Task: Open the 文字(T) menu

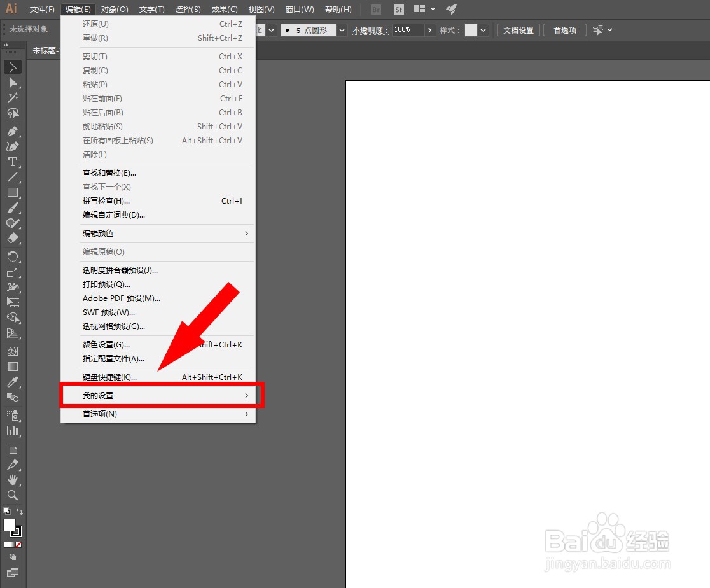Action: click(x=151, y=9)
